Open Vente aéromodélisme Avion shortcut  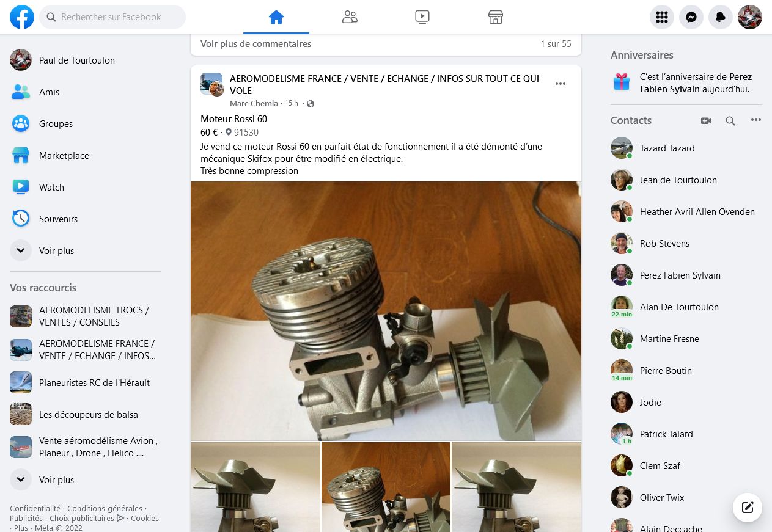click(x=86, y=446)
